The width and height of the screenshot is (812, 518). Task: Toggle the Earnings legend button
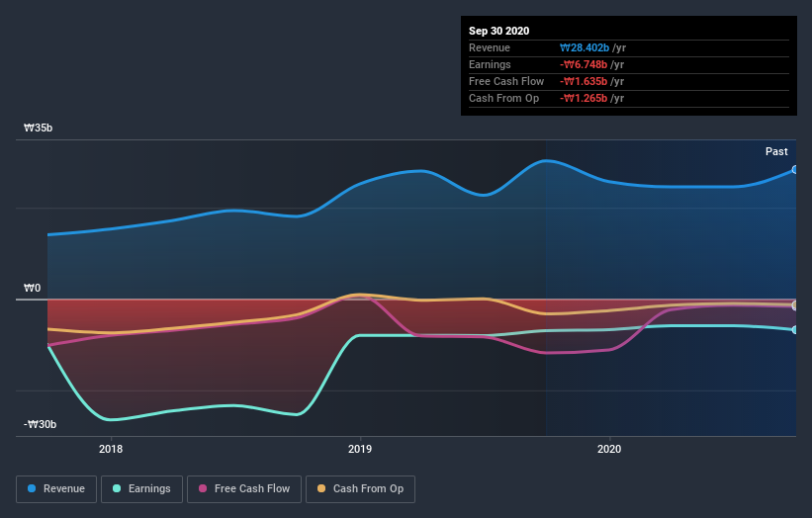(x=141, y=489)
